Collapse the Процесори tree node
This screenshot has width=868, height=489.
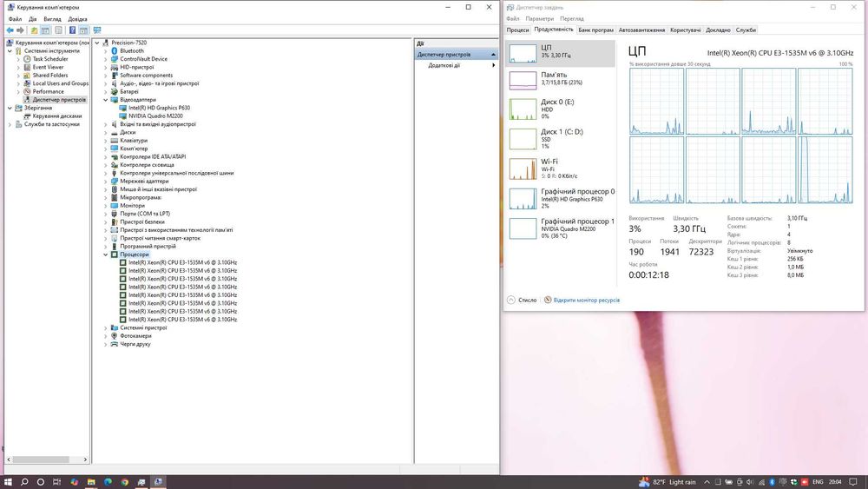(106, 254)
